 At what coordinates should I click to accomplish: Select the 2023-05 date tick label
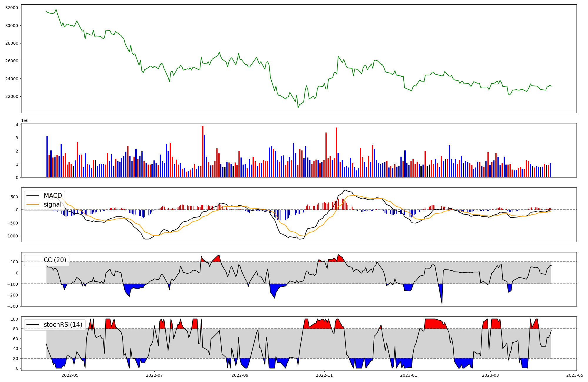[574, 375]
